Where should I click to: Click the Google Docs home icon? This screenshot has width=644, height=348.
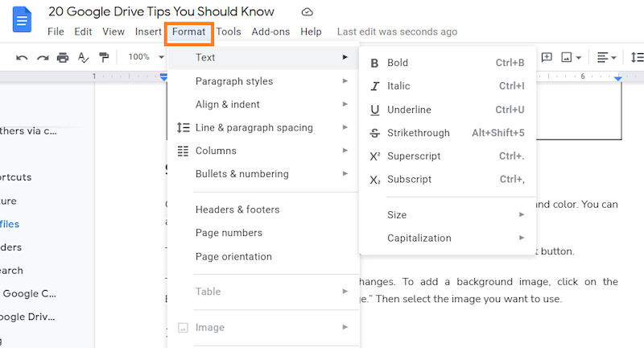point(22,19)
